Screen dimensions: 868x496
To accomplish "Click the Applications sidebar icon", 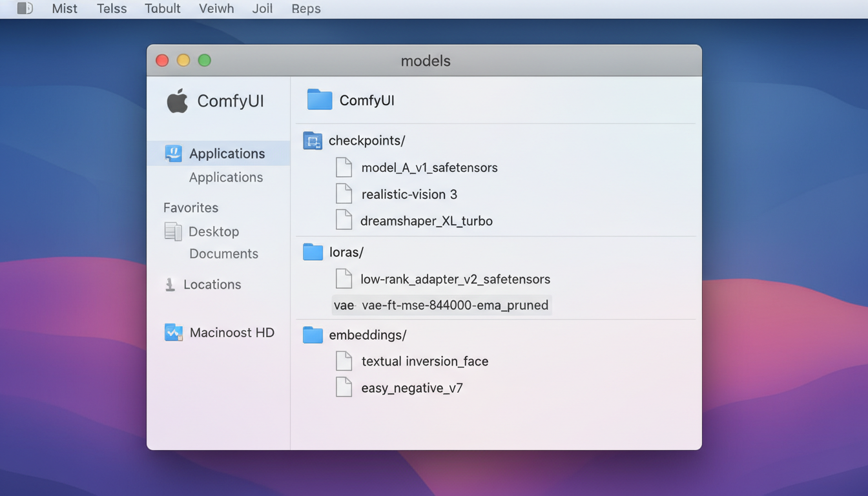I will (x=173, y=153).
